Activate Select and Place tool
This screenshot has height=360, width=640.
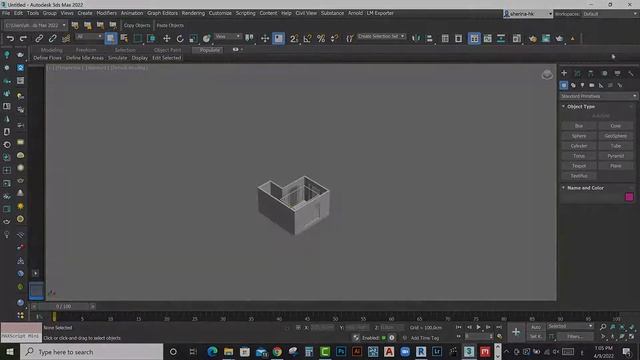(207, 38)
